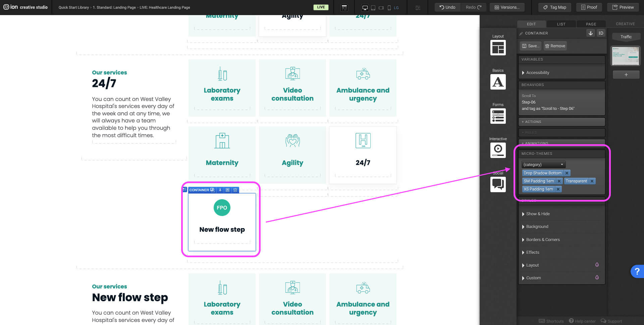The height and width of the screenshot is (325, 644).
Task: Delete container using trash icon on canvas
Action: (235, 190)
